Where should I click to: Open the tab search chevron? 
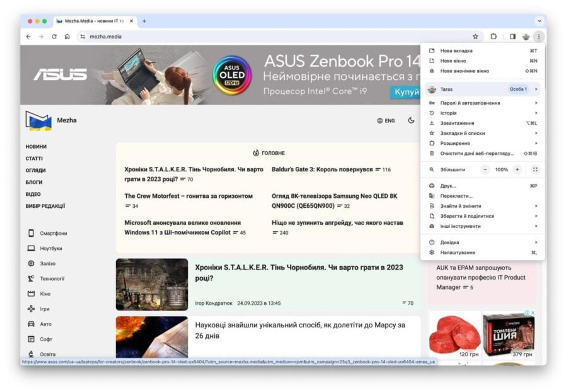[540, 21]
